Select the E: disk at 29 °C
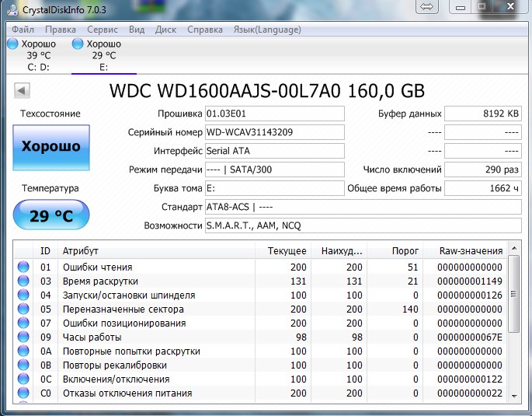532x416 pixels. click(104, 55)
